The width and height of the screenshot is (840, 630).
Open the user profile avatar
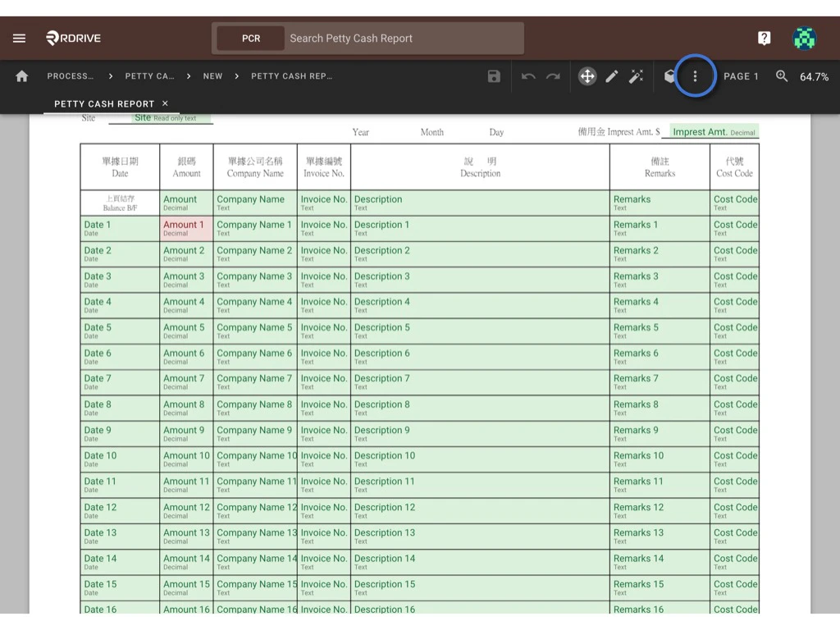[804, 39]
